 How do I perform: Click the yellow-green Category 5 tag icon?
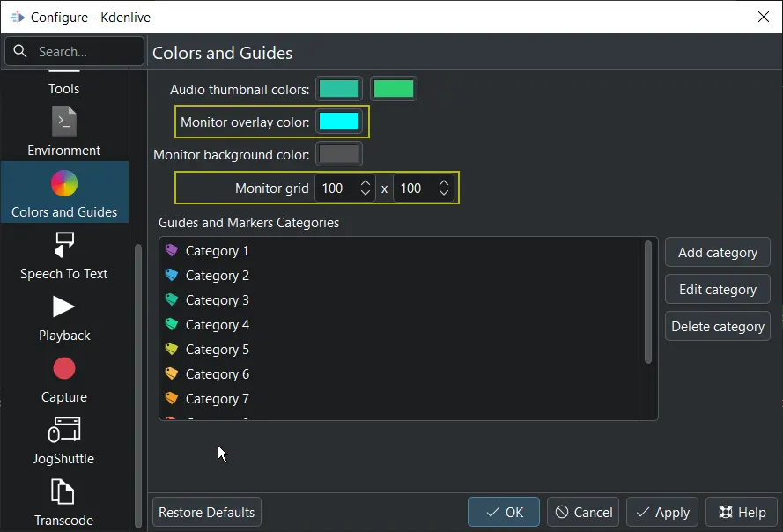point(171,349)
